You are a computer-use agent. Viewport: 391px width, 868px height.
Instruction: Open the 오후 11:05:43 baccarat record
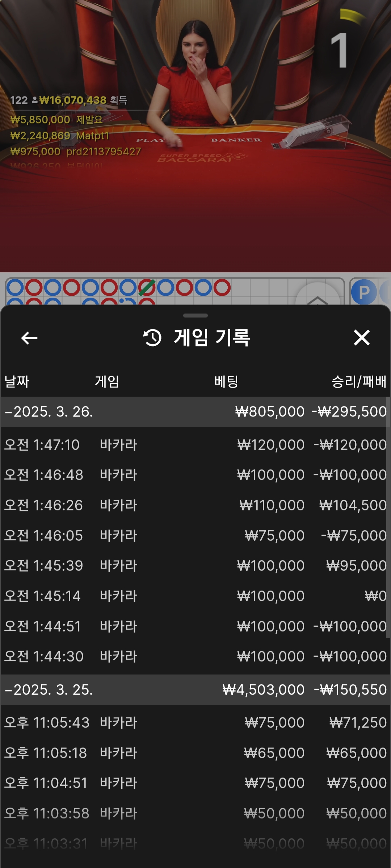tap(195, 723)
